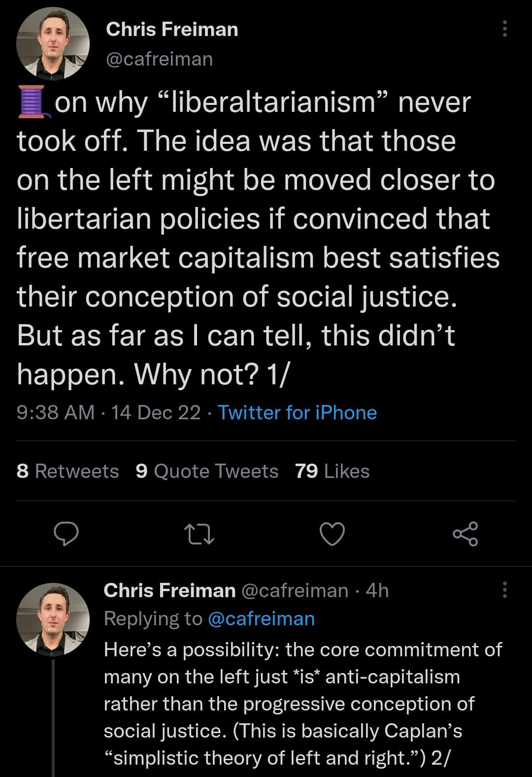Open more options on the main tweet
The width and height of the screenshot is (532, 777).
pyautogui.click(x=504, y=29)
